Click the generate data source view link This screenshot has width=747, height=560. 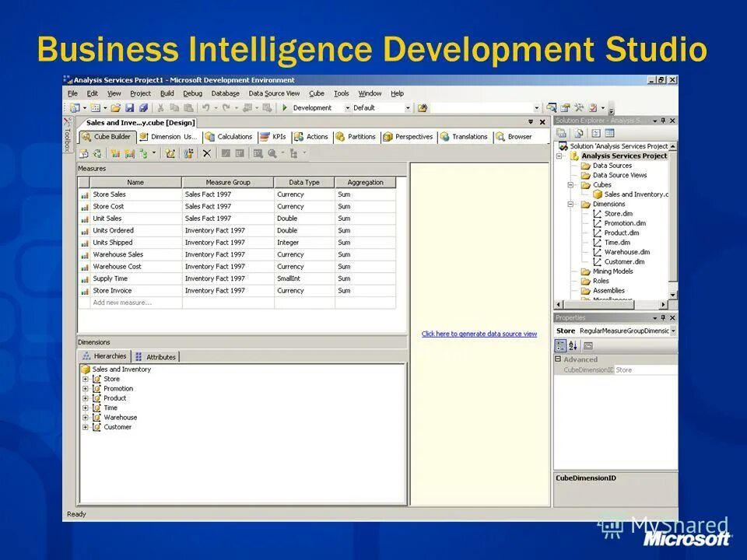click(479, 334)
